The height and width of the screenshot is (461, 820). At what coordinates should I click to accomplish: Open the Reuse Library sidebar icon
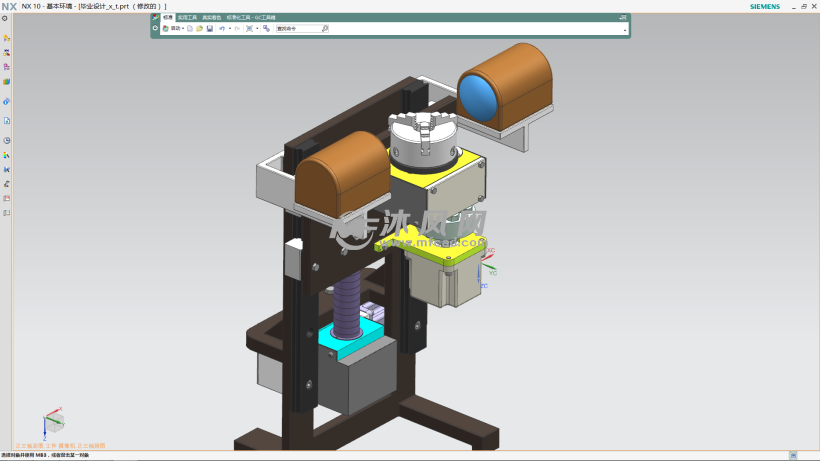(6, 82)
